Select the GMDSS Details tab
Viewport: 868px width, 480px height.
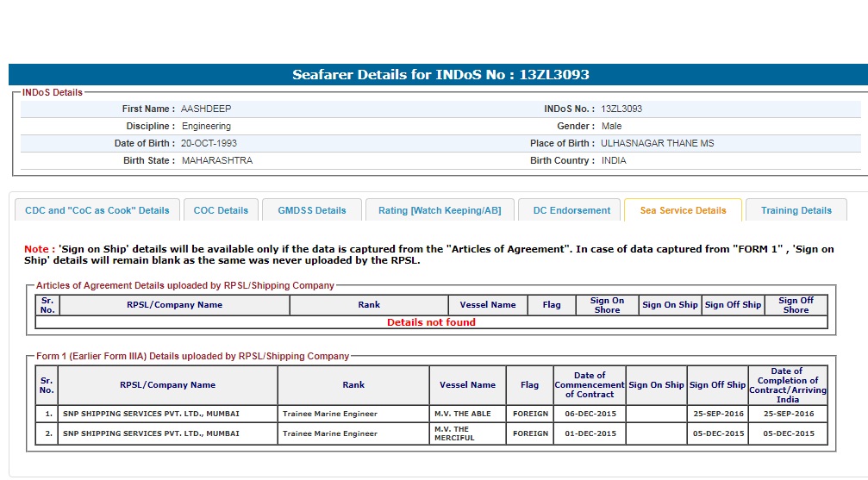311,210
